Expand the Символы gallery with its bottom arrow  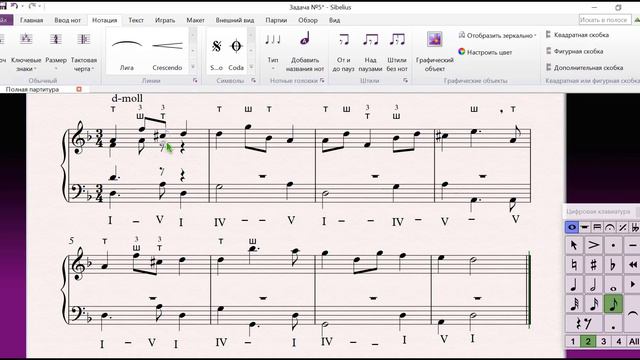[x=251, y=67]
